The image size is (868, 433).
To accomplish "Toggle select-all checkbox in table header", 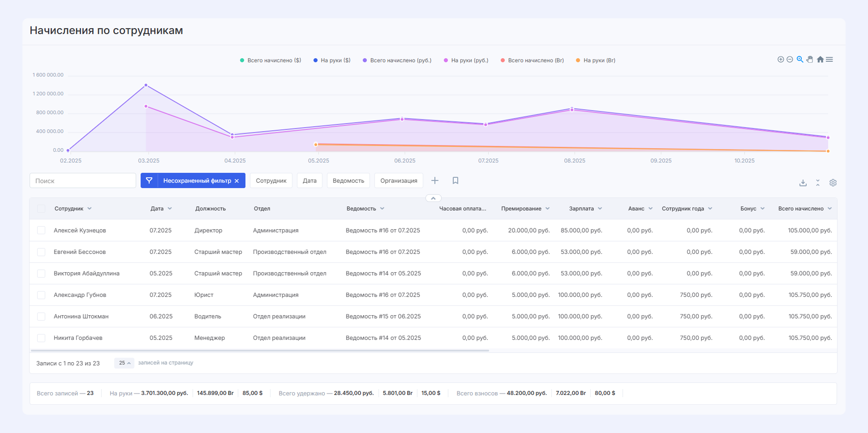I will point(41,209).
